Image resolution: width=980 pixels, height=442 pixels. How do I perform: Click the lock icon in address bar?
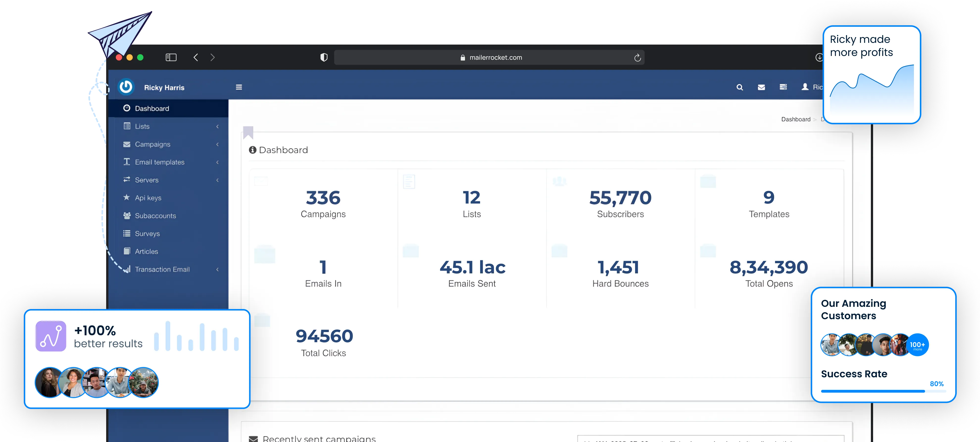463,57
